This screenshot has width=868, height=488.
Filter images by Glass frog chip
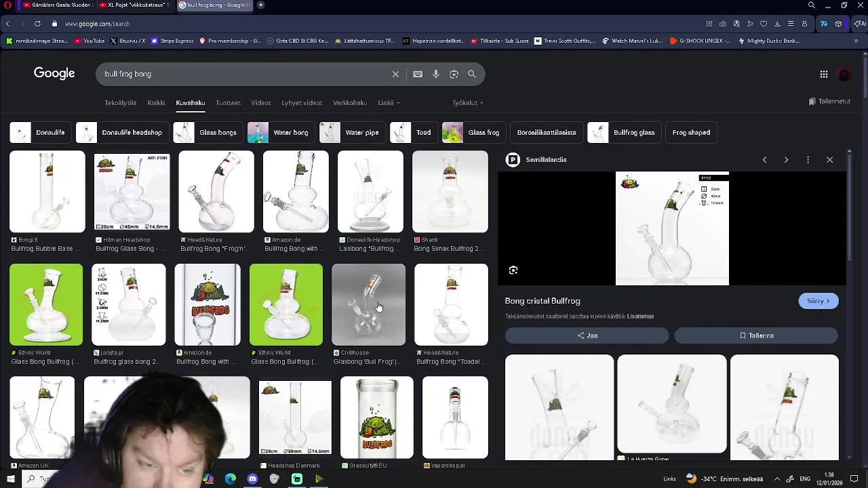(x=473, y=133)
